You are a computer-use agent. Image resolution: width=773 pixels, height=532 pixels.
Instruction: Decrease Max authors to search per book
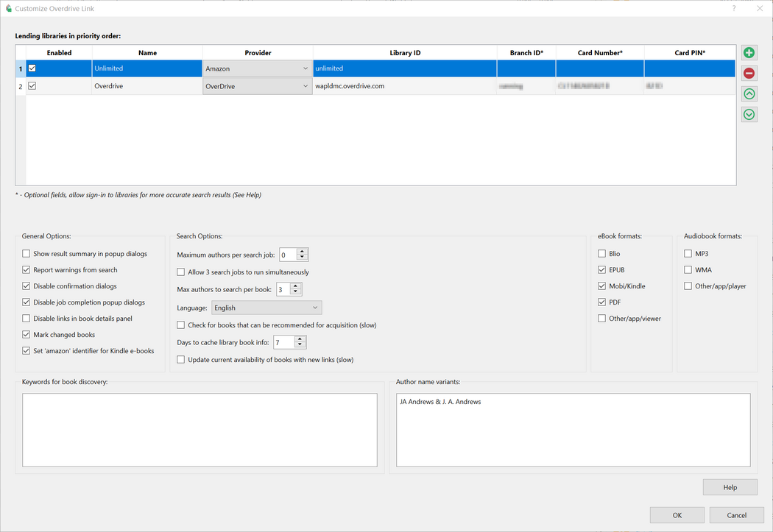296,292
